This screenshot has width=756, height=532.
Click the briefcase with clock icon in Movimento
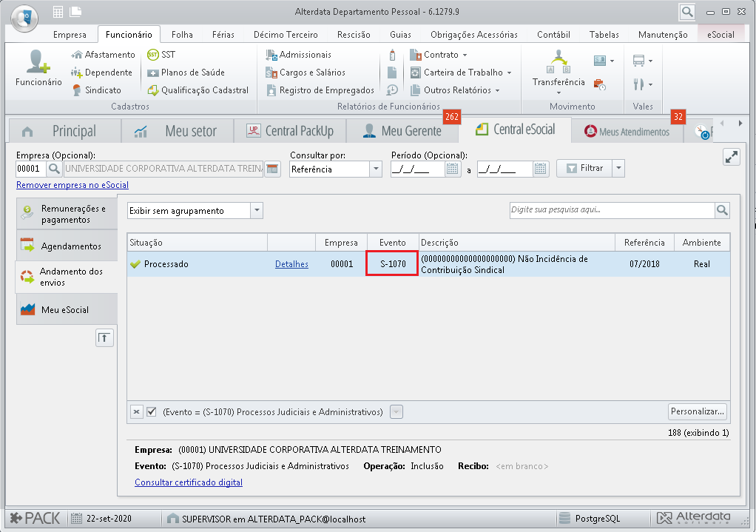599,85
